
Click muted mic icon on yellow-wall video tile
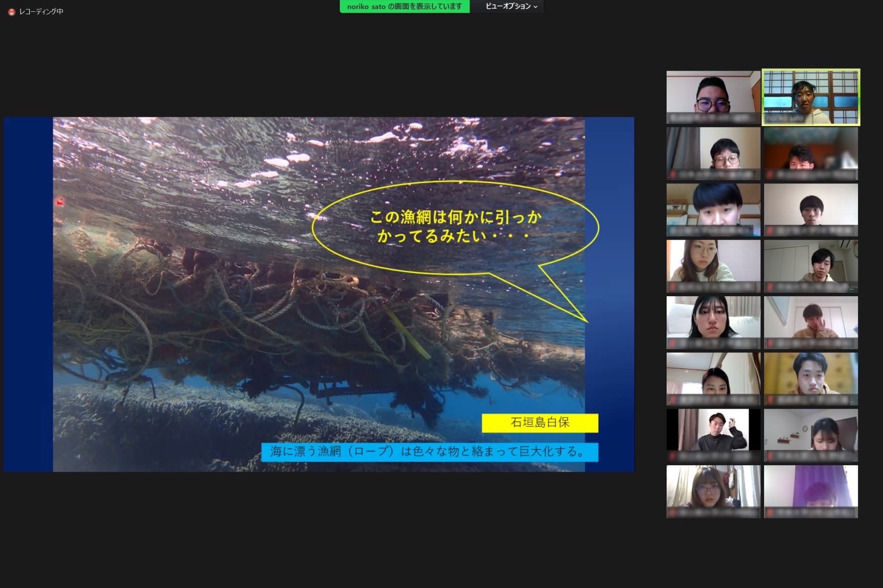pyautogui.click(x=770, y=400)
